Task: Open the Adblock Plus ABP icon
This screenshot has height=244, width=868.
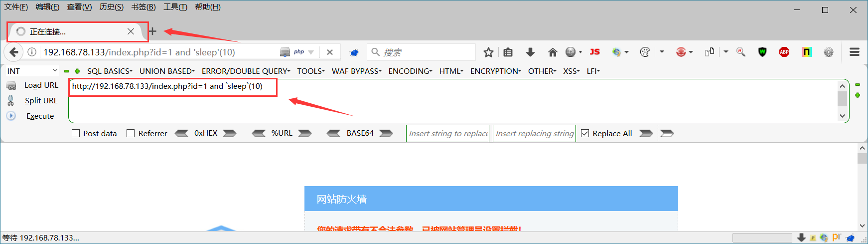Action: click(x=784, y=52)
